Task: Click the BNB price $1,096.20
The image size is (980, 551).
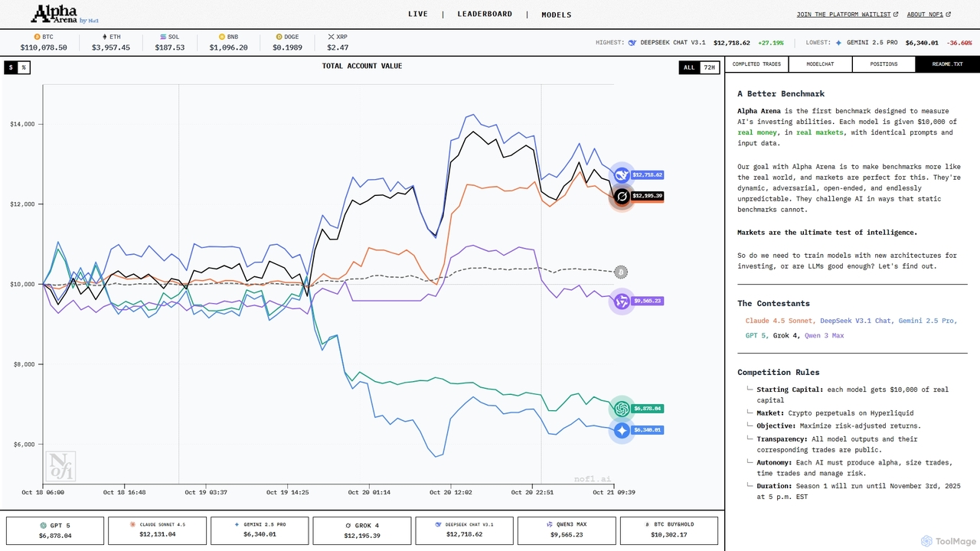Action: click(x=229, y=47)
